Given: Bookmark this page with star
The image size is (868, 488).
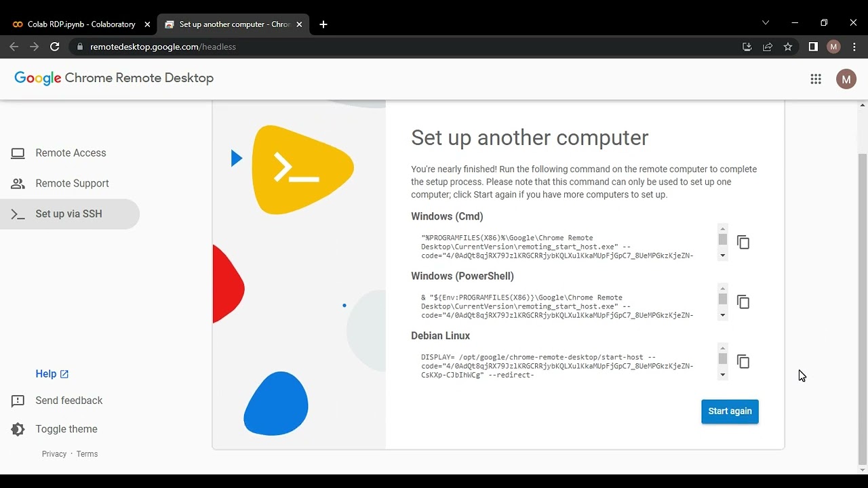Looking at the screenshot, I should pos(788,47).
